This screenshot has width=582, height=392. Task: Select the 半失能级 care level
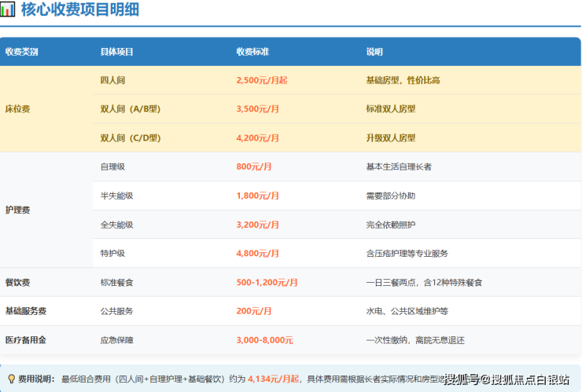[x=116, y=196]
